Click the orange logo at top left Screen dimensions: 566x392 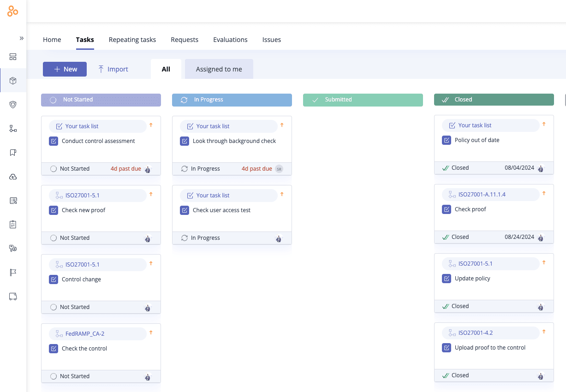click(13, 12)
